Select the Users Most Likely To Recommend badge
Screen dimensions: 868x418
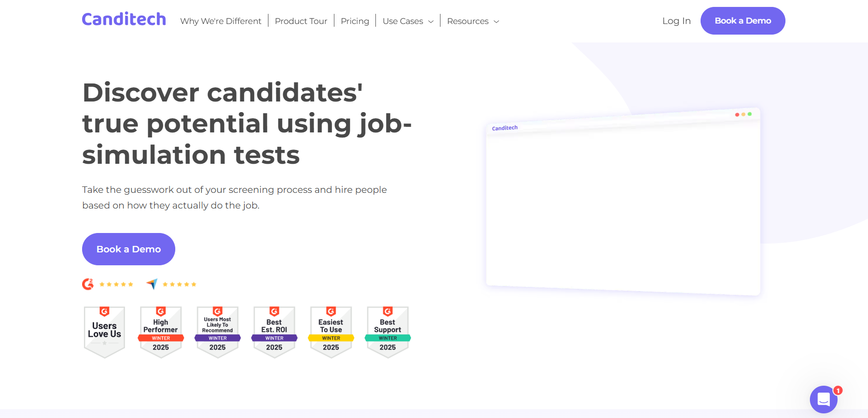[x=218, y=332]
